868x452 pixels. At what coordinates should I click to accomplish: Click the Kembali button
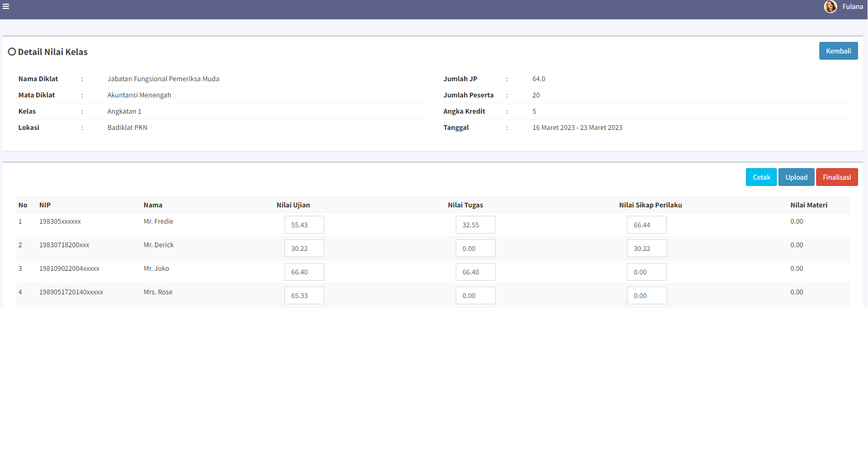[x=838, y=51]
